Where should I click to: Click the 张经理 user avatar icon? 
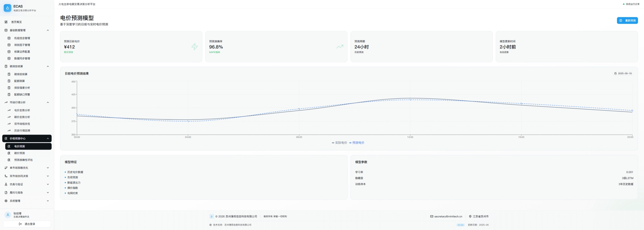(x=8, y=215)
